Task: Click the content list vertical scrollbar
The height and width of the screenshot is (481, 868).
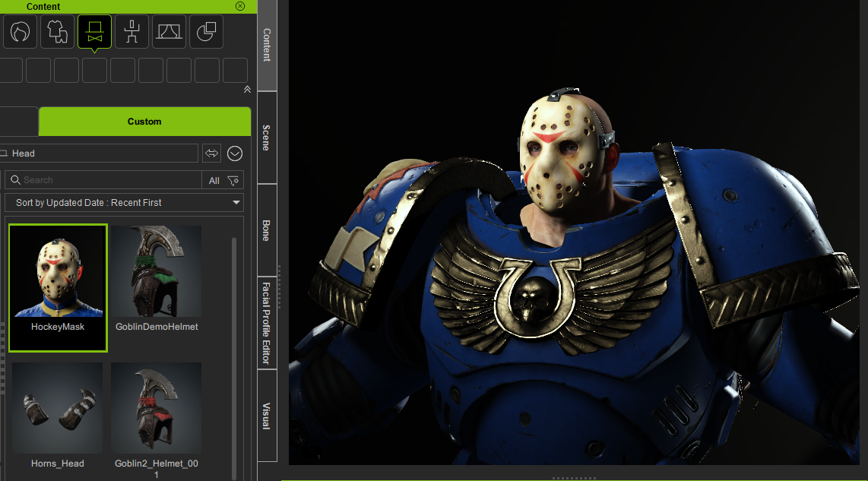Action: [234, 342]
